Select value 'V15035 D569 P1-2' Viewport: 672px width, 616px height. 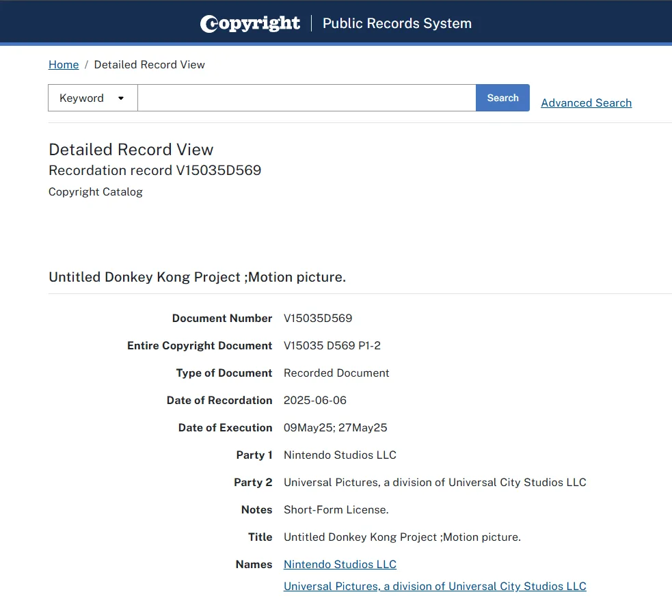point(332,346)
